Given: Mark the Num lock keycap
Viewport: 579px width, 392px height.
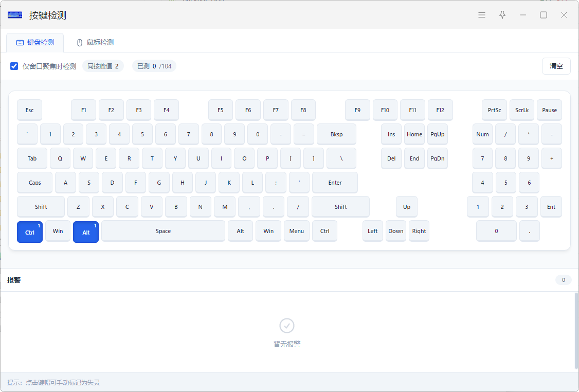Looking at the screenshot, I should [x=483, y=134].
